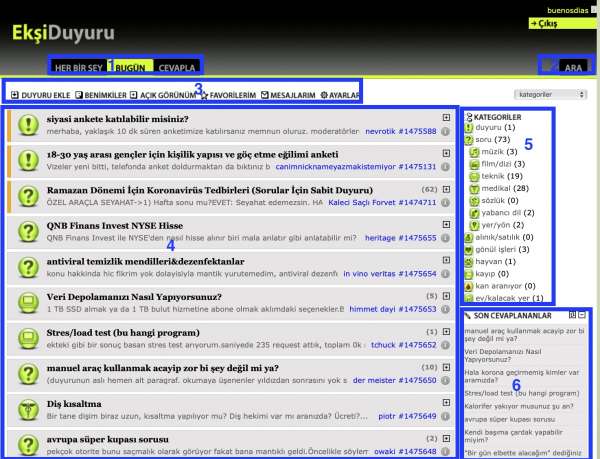Image resolution: width=600 pixels, height=459 pixels.
Task: Open the 'in vino veritas' author link
Action: click(x=369, y=273)
